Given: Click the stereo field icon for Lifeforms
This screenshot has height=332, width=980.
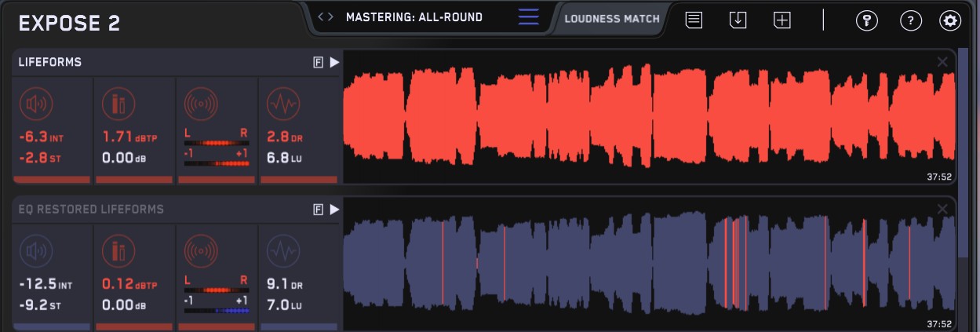Looking at the screenshot, I should click(x=200, y=104).
